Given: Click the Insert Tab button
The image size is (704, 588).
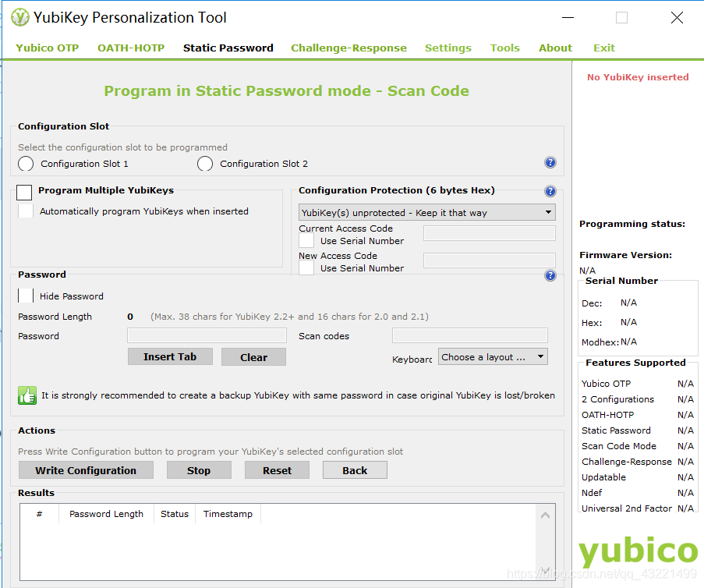Looking at the screenshot, I should pyautogui.click(x=170, y=356).
